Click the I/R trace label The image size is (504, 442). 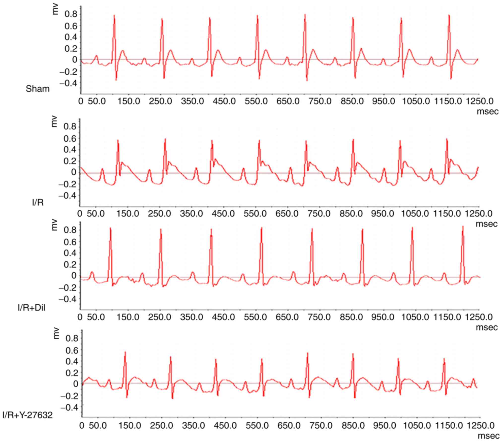click(38, 203)
